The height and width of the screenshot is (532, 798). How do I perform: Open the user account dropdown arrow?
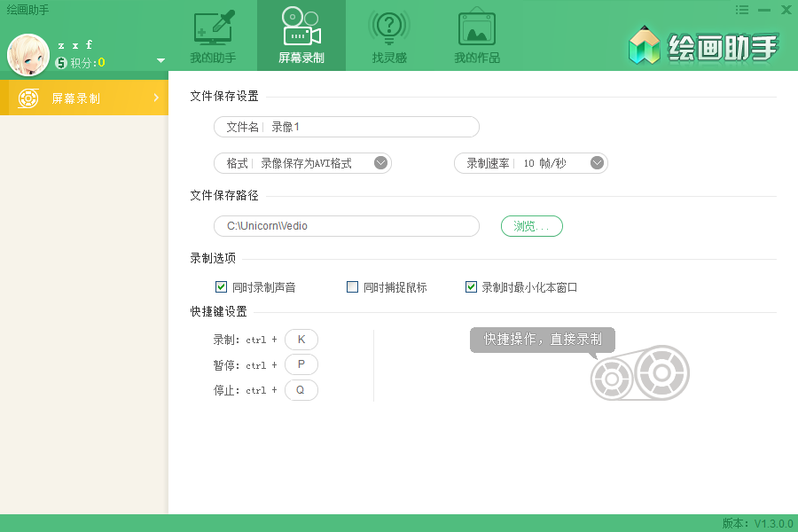[x=160, y=62]
